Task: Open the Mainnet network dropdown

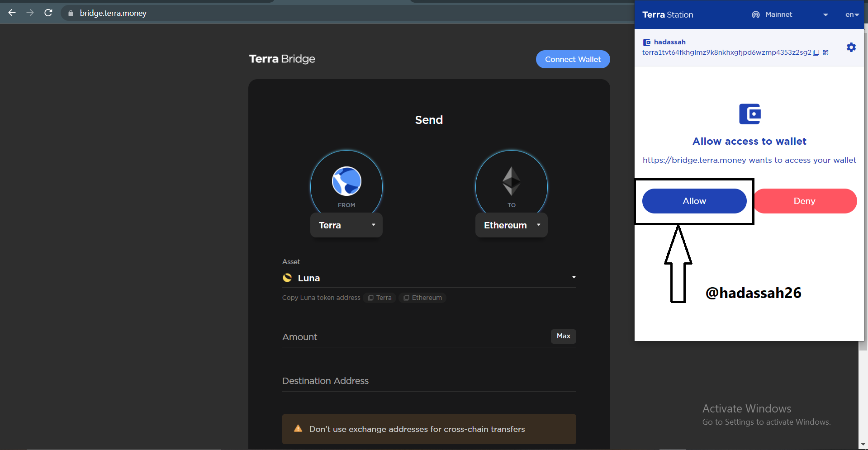Action: tap(789, 14)
